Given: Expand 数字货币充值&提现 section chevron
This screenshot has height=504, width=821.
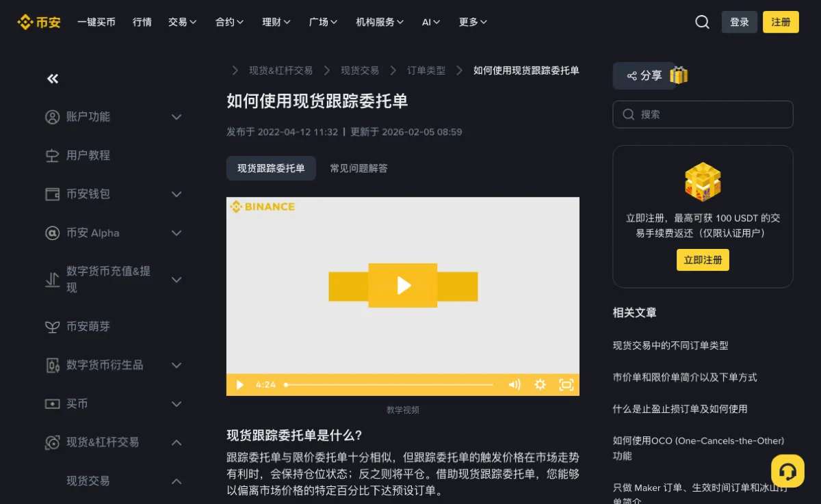Looking at the screenshot, I should click(x=177, y=280).
